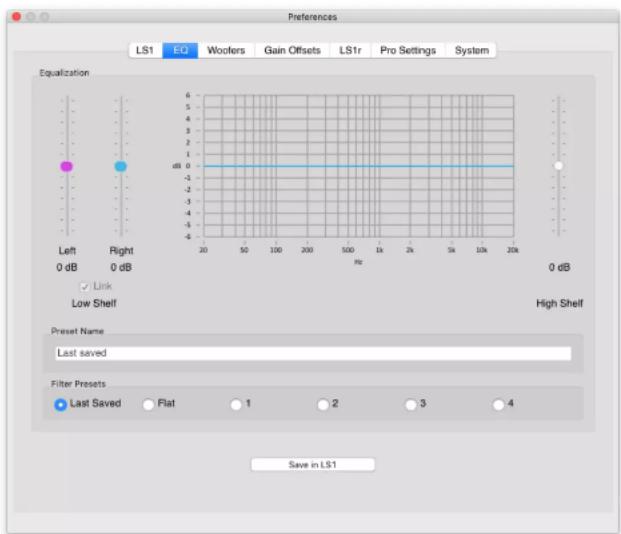Screen dimensions: 621x534
Task: Select filter preset 2
Action: tap(323, 404)
